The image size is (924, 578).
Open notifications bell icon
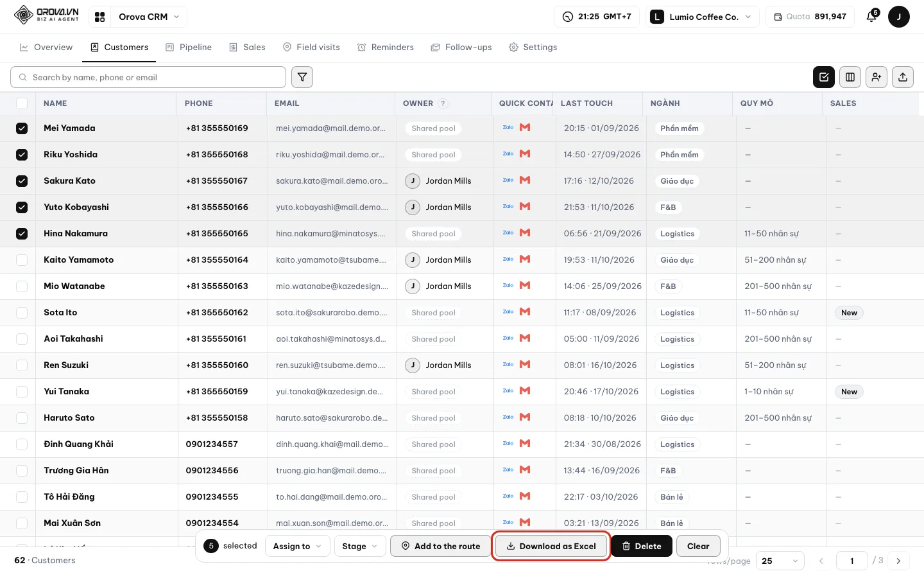coord(871,17)
